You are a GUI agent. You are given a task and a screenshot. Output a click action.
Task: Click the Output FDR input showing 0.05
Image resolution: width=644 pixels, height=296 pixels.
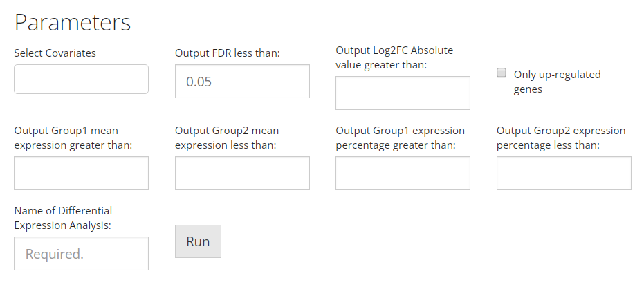click(242, 82)
